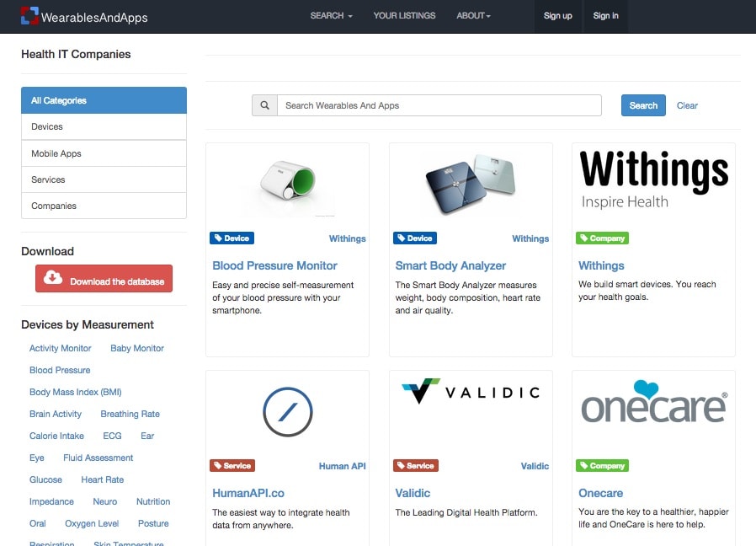The height and width of the screenshot is (546, 756).
Task: Click the Service tag on HumanAPI.co card
Action: pos(232,465)
